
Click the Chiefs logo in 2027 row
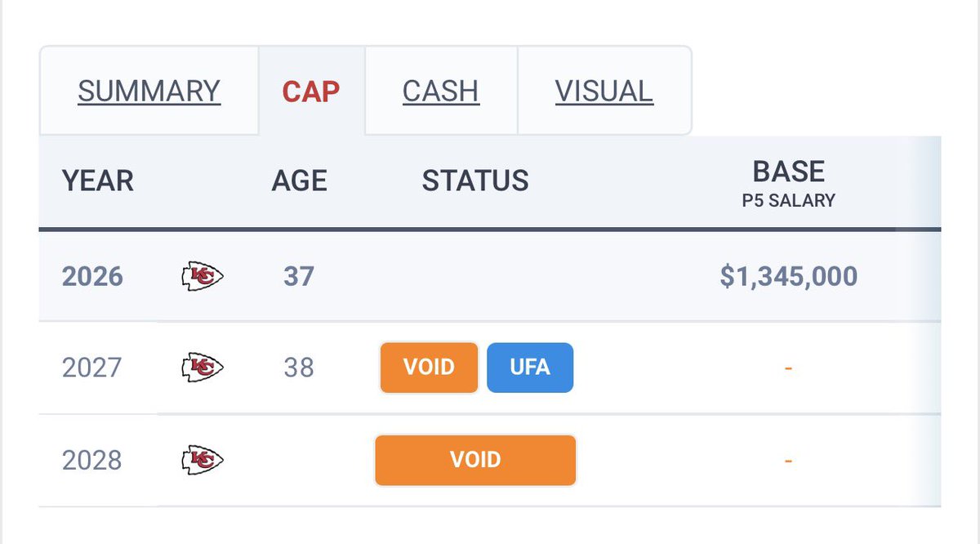[202, 368]
